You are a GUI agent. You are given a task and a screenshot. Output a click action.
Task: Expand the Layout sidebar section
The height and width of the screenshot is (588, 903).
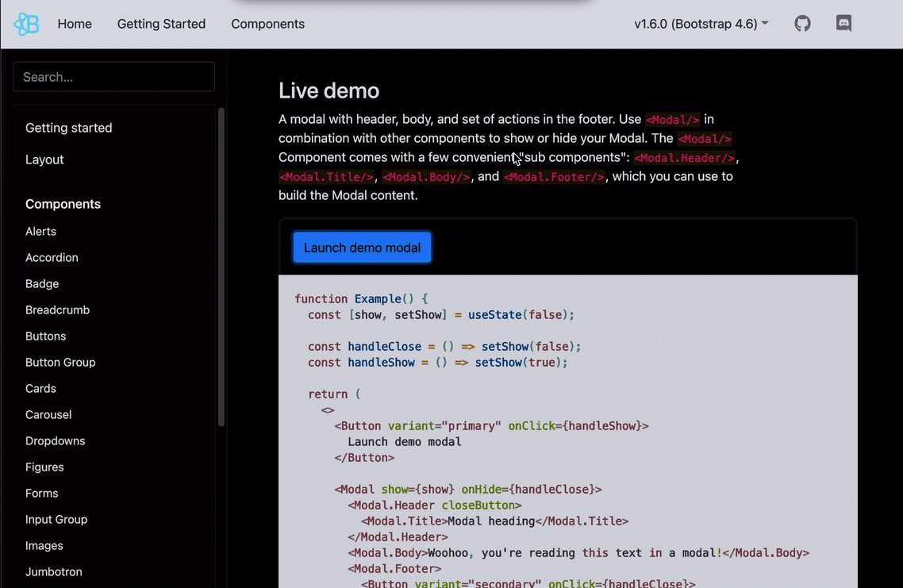pyautogui.click(x=44, y=159)
